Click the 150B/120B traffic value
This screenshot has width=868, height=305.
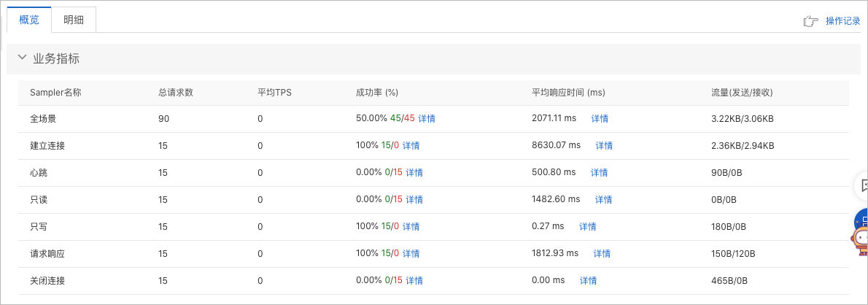click(x=733, y=253)
